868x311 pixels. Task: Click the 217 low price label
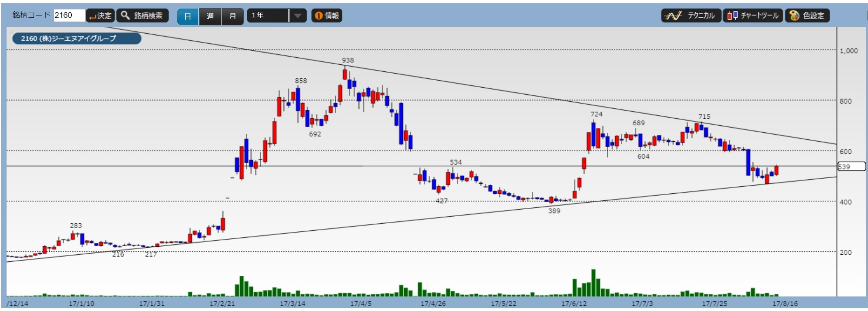tap(151, 254)
